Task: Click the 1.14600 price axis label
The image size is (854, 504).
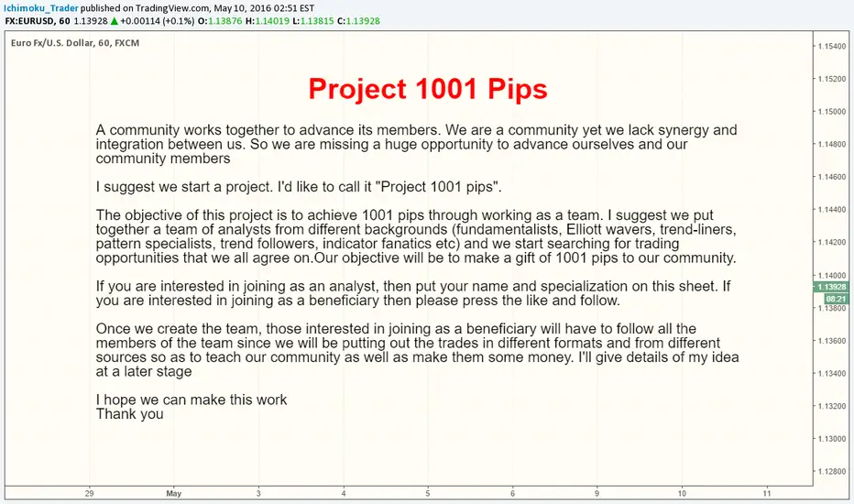Action: tap(832, 177)
